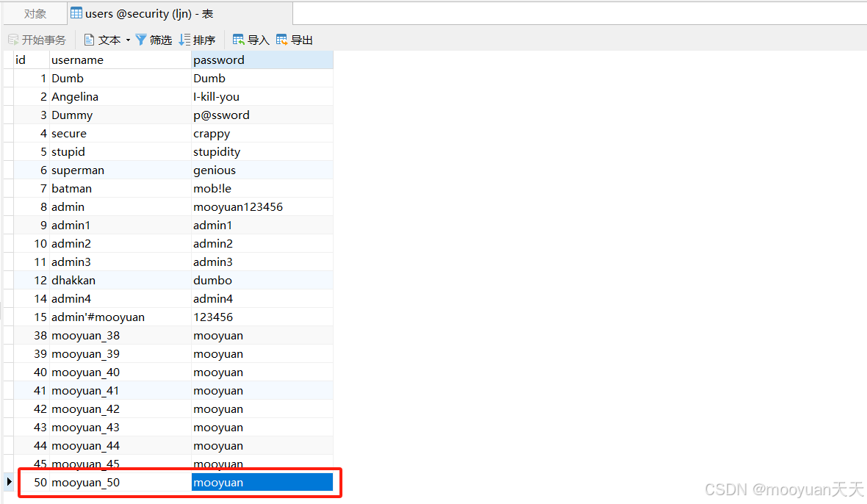
Task: Select password cell p@ssword
Action: click(x=262, y=115)
